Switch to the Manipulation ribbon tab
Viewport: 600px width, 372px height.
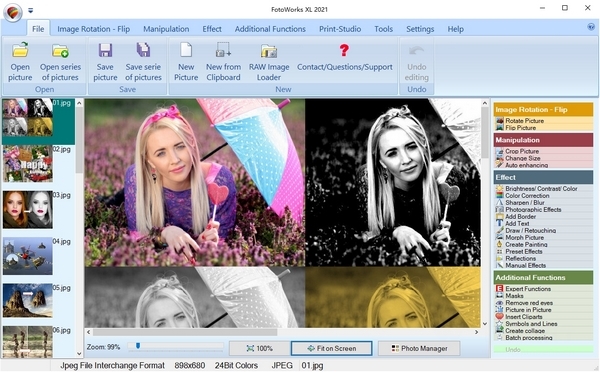(166, 29)
